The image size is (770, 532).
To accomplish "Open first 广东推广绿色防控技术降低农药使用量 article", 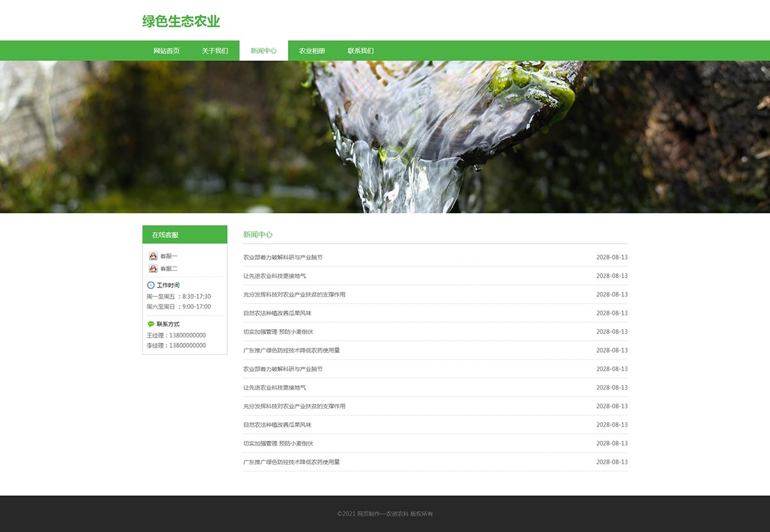I will tap(292, 350).
